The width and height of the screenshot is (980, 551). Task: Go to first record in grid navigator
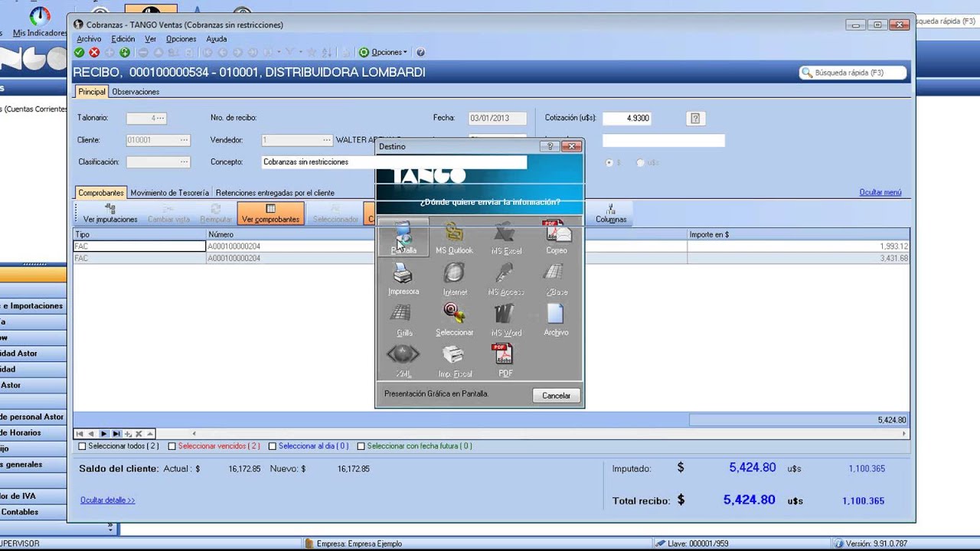(x=80, y=434)
